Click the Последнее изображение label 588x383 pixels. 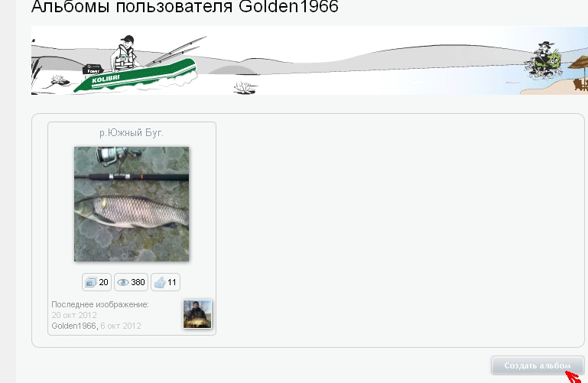click(x=99, y=304)
